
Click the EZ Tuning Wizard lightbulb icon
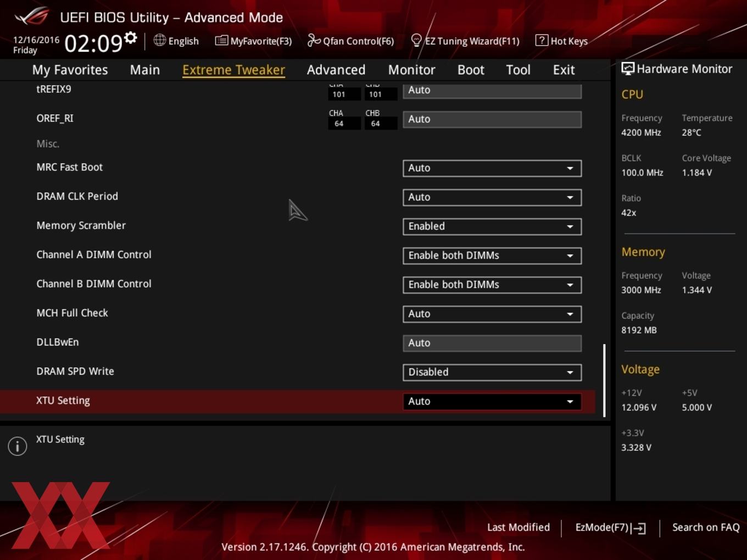[x=416, y=40]
